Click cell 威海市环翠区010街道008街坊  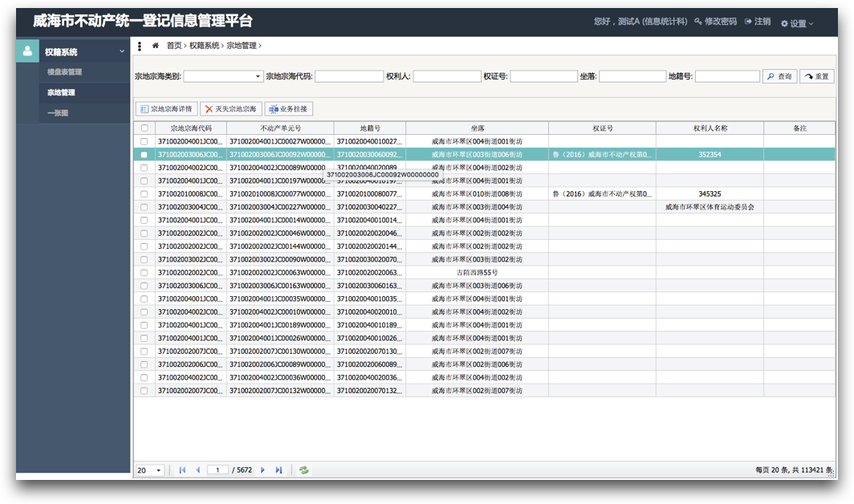(477, 194)
